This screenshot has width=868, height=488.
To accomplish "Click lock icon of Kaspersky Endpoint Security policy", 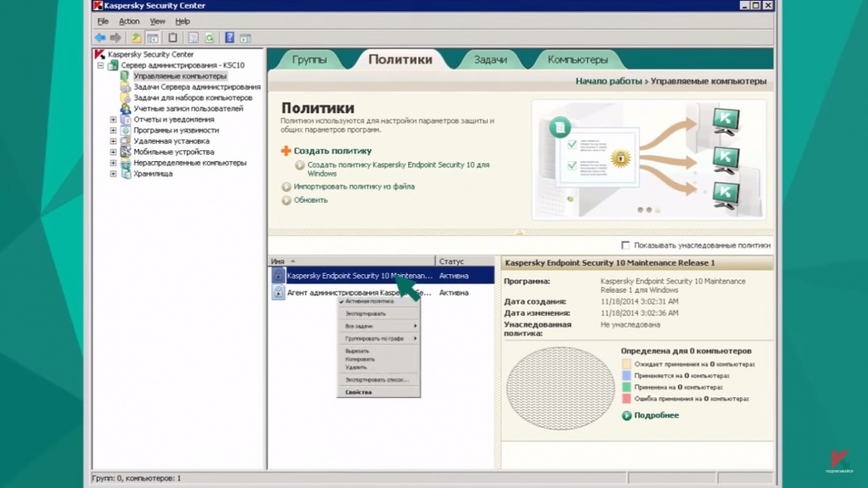I will point(278,275).
